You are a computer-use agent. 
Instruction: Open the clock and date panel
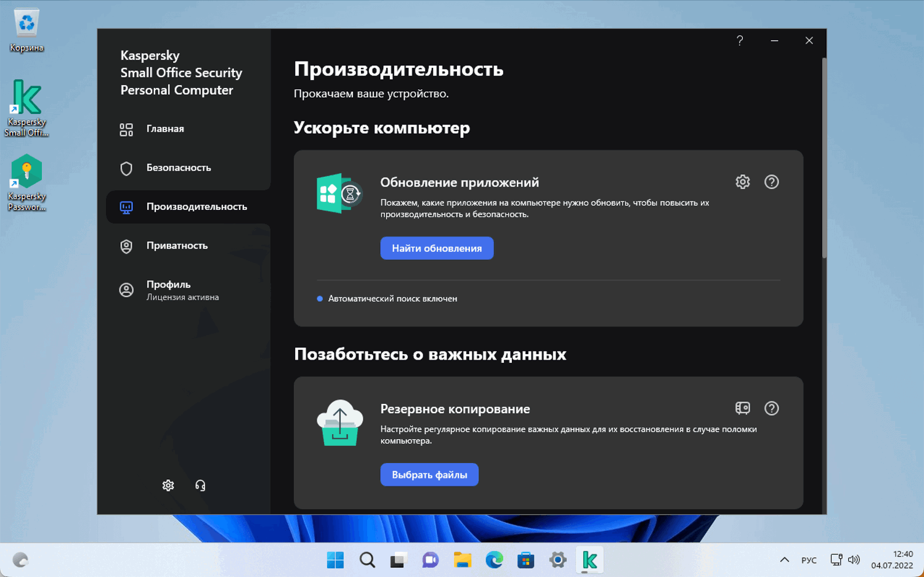[x=892, y=560]
